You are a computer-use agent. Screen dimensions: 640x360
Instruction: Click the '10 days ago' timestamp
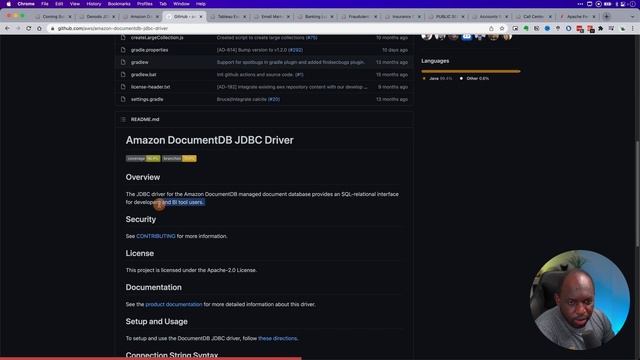pos(395,50)
